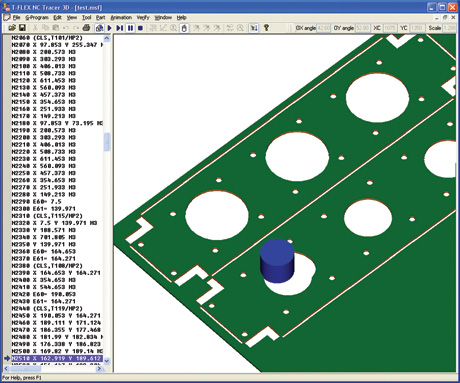460x383 pixels.
Task: Open the Verify menu
Action: pos(143,17)
